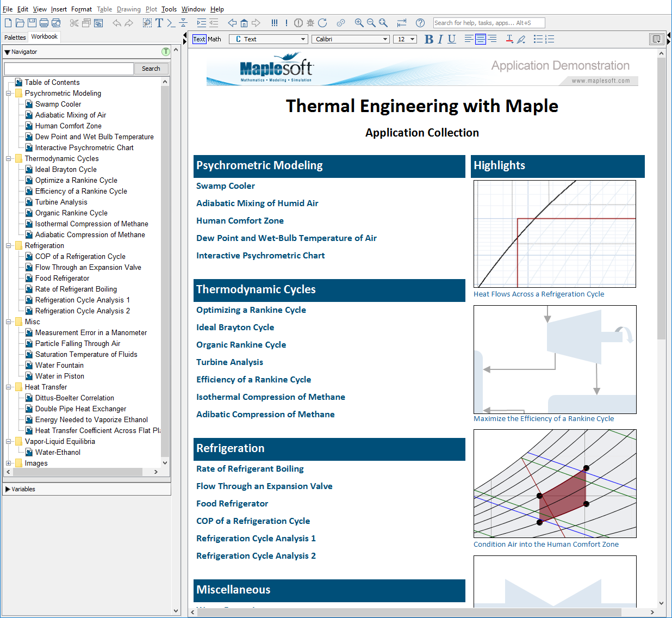Image resolution: width=672 pixels, height=618 pixels.
Task: Zoom out using the magnifier minus icon
Action: (x=371, y=23)
